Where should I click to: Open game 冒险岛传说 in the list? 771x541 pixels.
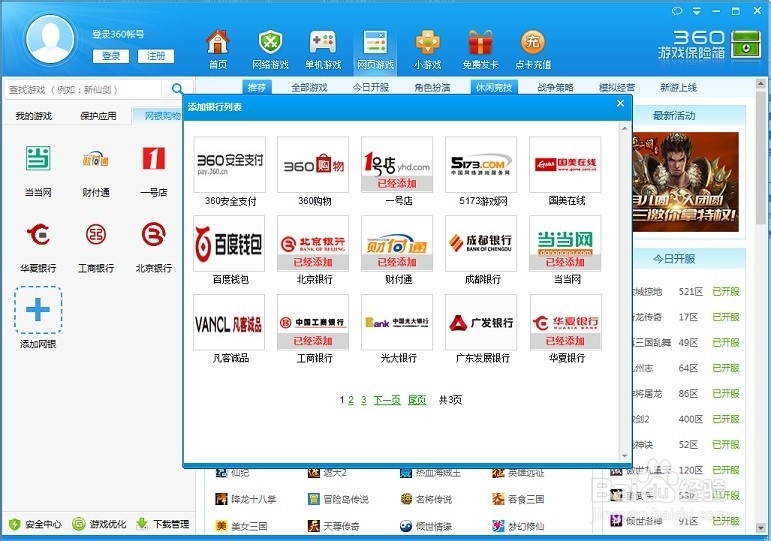338,499
